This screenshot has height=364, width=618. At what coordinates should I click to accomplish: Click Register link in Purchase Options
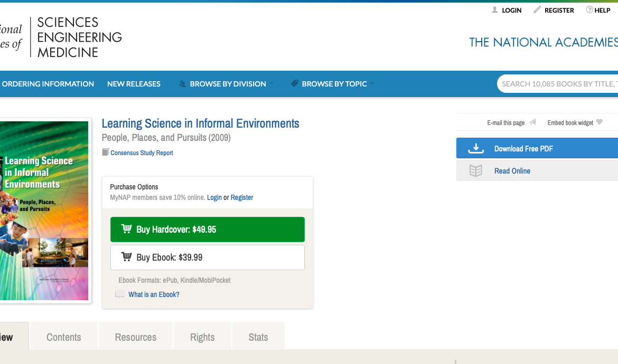point(241,197)
